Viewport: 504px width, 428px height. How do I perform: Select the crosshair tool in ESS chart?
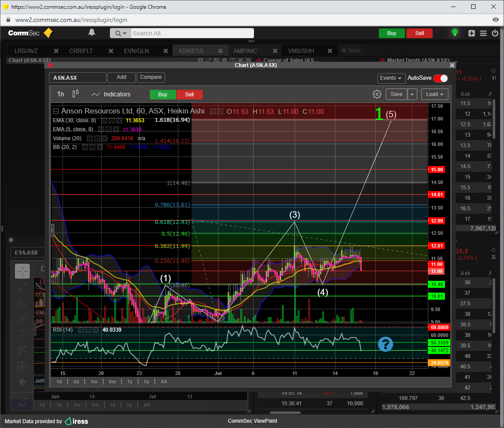coord(22,271)
